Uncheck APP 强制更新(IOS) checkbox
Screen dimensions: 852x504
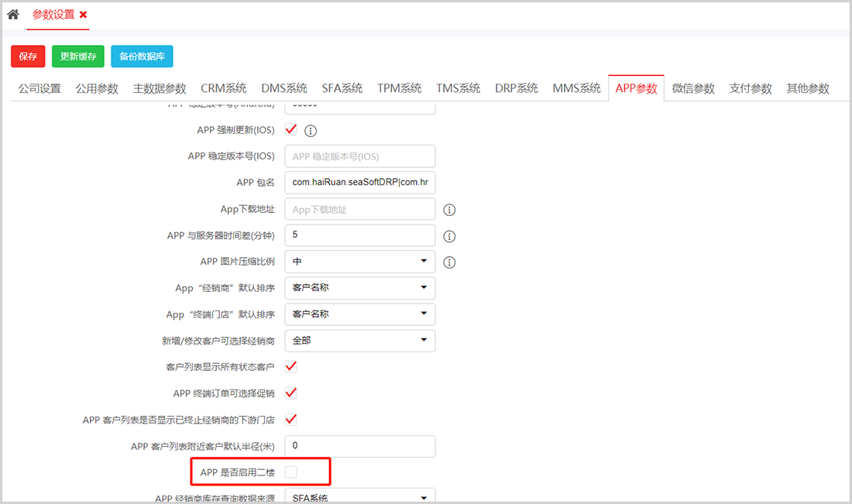coord(291,129)
